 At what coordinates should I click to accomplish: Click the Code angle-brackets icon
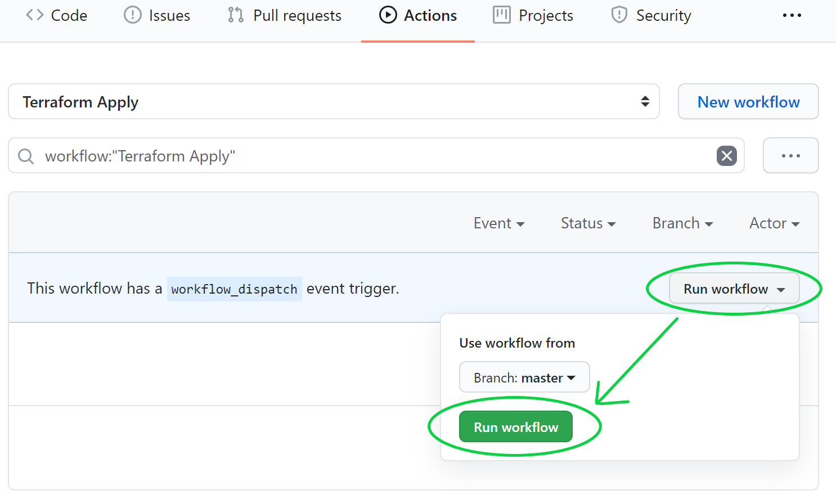[35, 15]
